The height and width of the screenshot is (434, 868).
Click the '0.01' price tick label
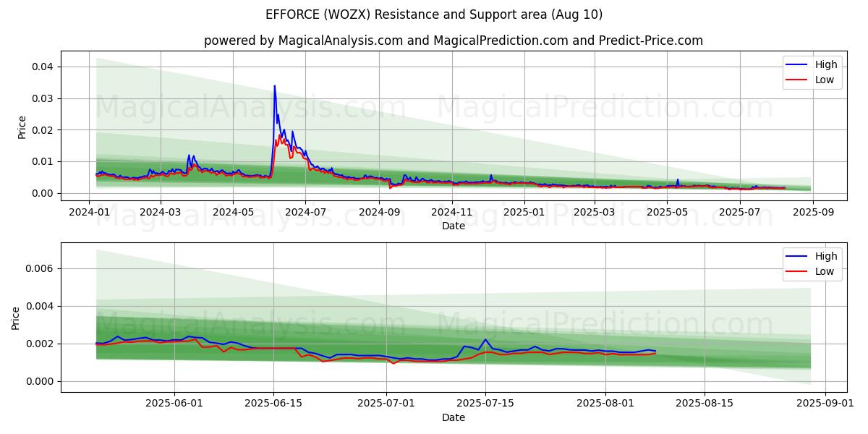[x=44, y=161]
